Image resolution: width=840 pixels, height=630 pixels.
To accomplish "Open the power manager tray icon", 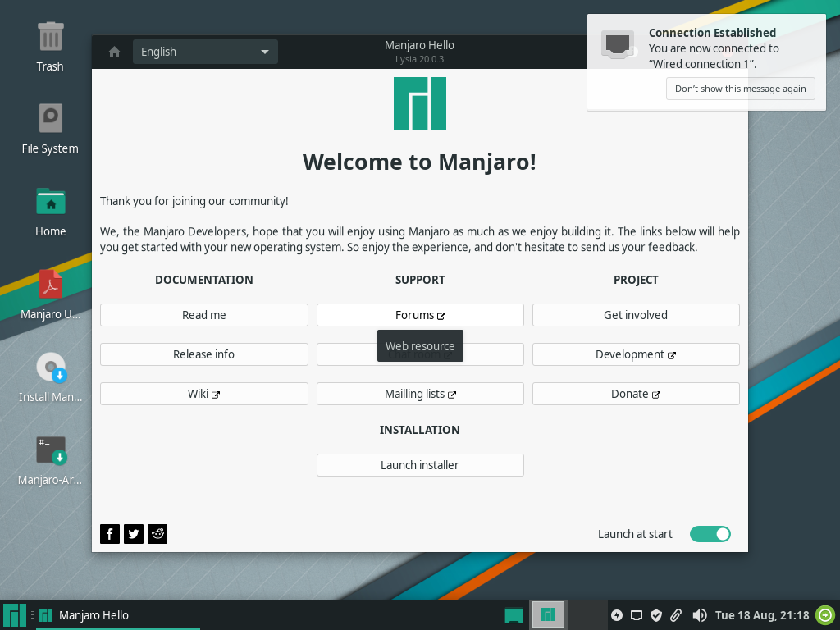I will [x=617, y=615].
